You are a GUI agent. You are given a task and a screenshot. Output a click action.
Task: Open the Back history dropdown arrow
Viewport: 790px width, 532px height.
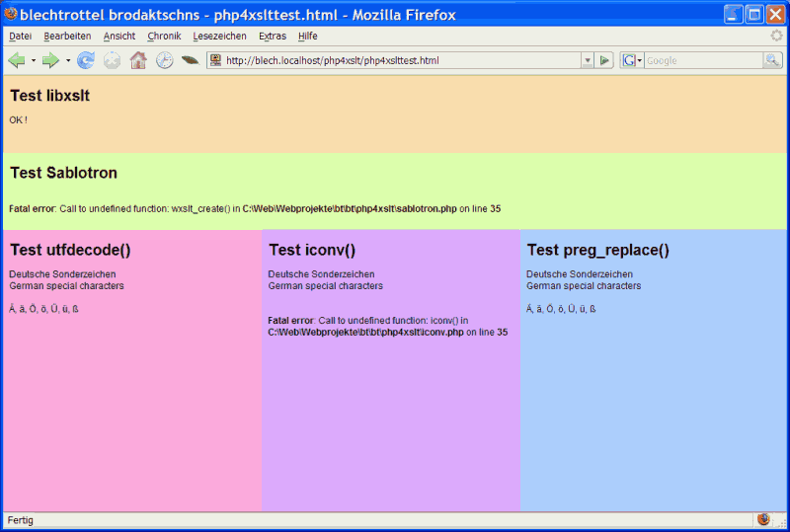pyautogui.click(x=34, y=60)
